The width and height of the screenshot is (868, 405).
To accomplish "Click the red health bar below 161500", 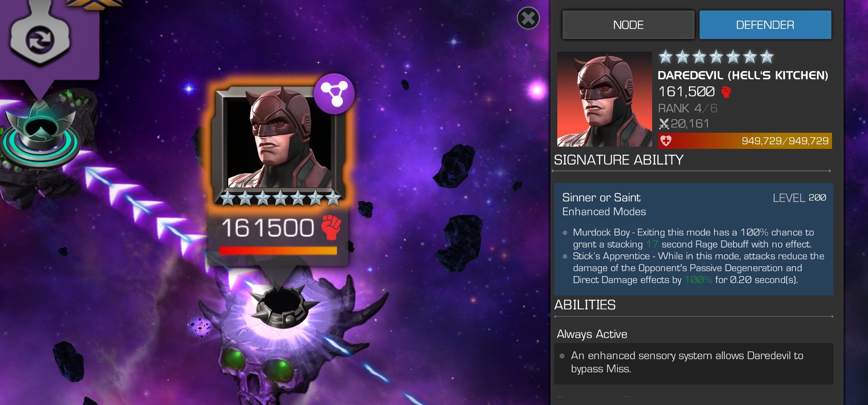I will coord(278,250).
